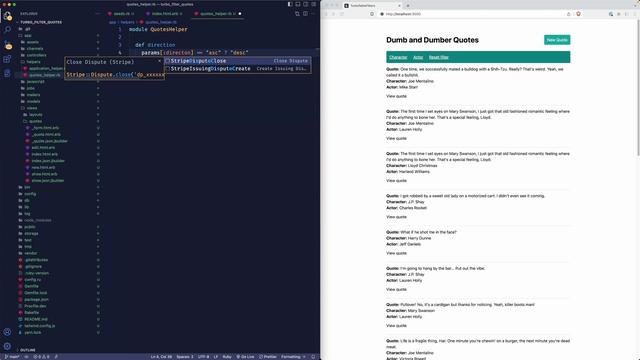The image size is (640, 360).
Task: Click the git branch status bar item
Action: [11, 357]
